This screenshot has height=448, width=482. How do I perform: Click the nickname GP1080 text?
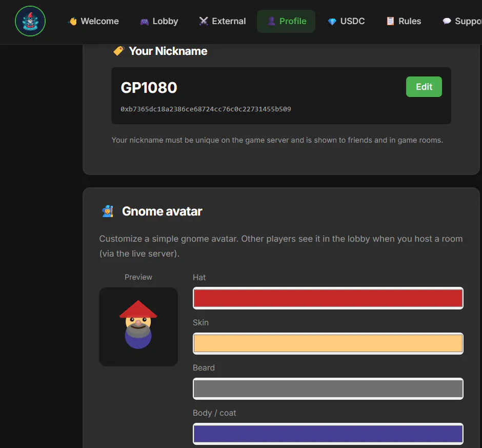tap(149, 88)
